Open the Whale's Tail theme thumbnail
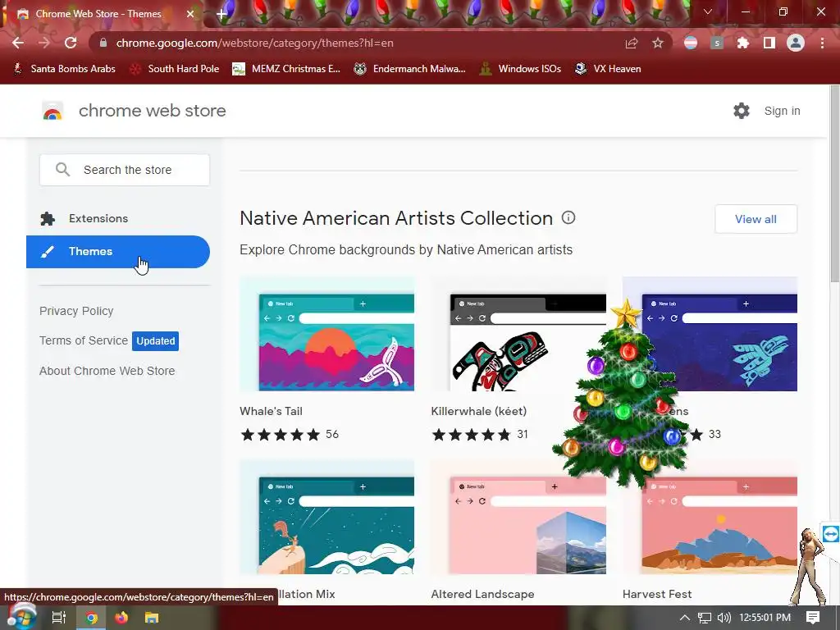This screenshot has height=630, width=840. 326,334
